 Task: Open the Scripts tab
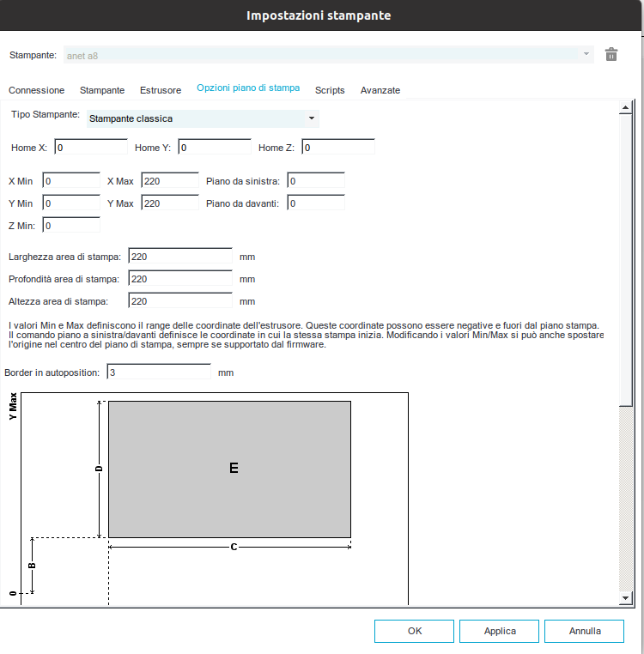(x=330, y=90)
